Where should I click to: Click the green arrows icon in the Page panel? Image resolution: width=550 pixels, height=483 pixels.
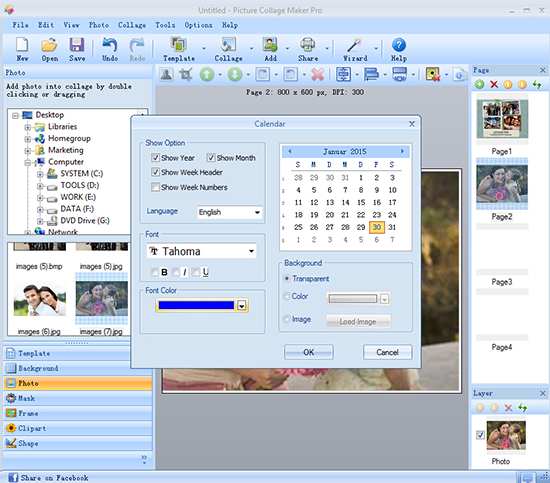537,84
